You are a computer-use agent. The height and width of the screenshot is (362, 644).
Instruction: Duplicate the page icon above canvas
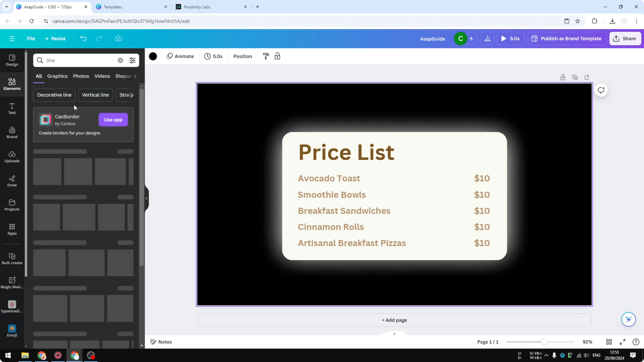[x=575, y=77]
